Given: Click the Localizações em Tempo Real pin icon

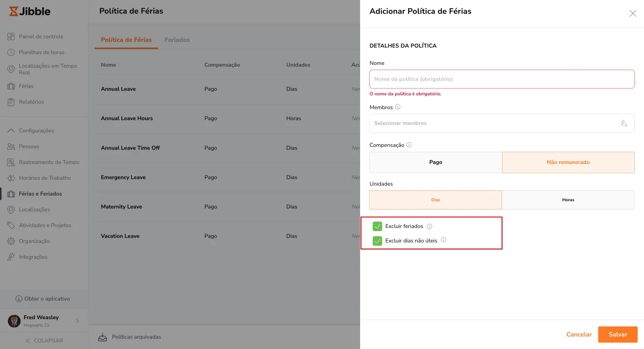Looking at the screenshot, I should coord(11,69).
